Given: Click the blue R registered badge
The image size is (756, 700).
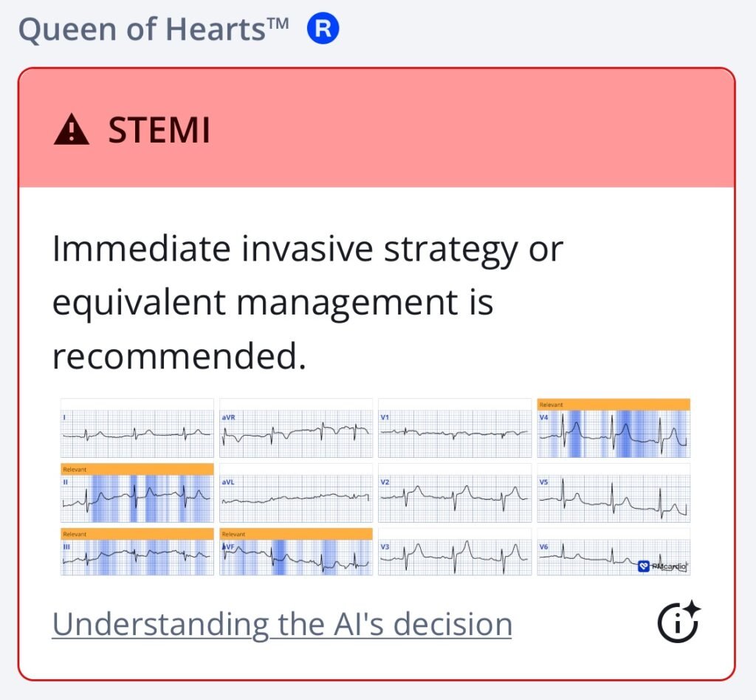Looking at the screenshot, I should (323, 30).
